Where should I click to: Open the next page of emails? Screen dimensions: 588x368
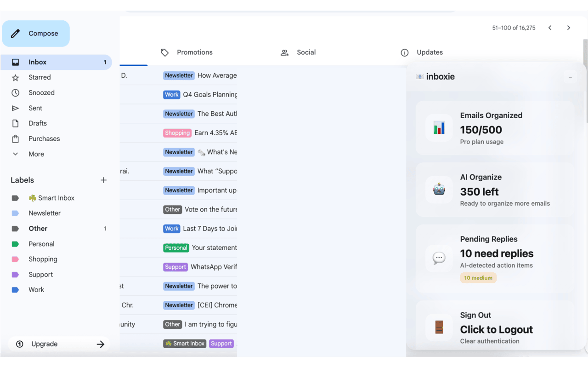point(569,28)
